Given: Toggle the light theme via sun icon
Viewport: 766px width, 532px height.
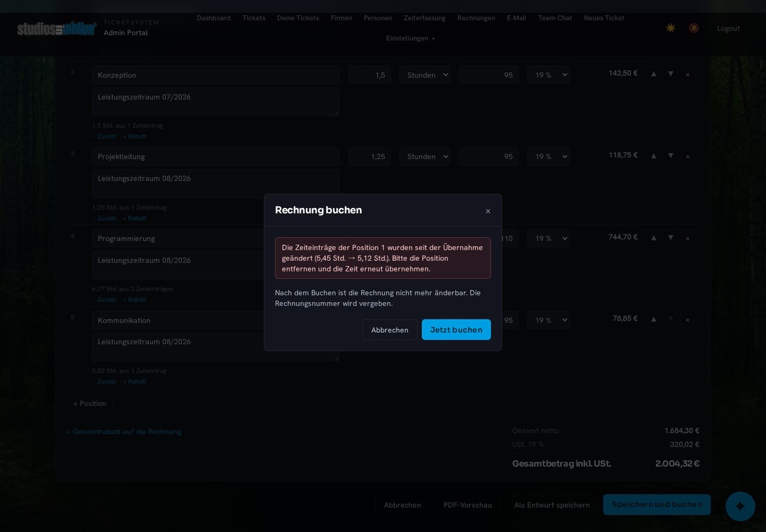Looking at the screenshot, I should pyautogui.click(x=670, y=28).
